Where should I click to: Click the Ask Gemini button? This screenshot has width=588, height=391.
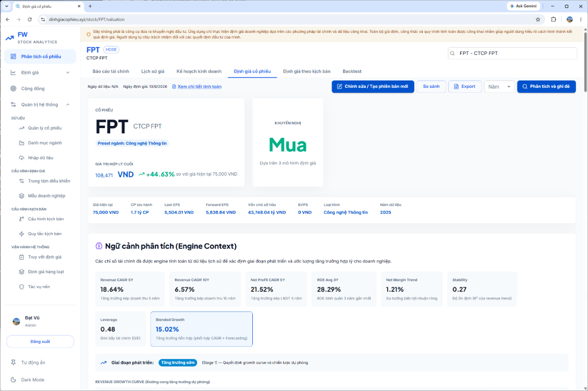pyautogui.click(x=523, y=6)
